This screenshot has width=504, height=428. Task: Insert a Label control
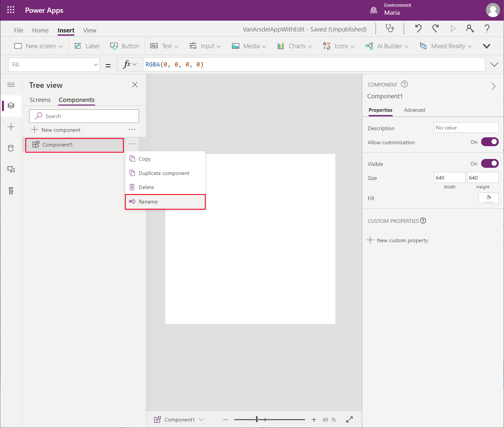coord(87,46)
